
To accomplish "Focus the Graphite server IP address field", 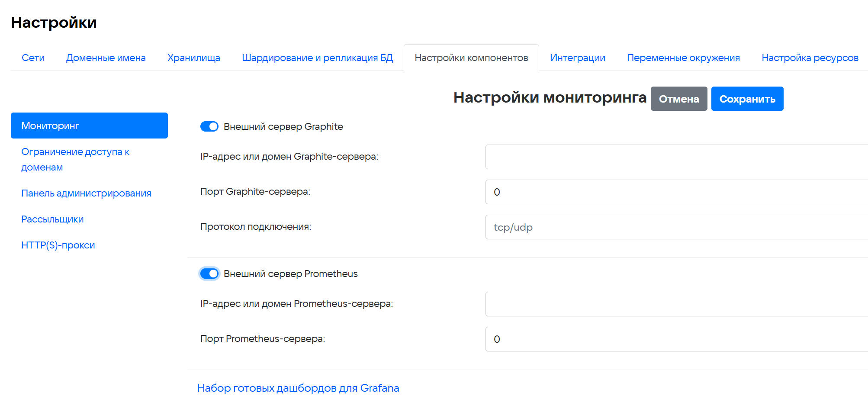I will pyautogui.click(x=676, y=157).
